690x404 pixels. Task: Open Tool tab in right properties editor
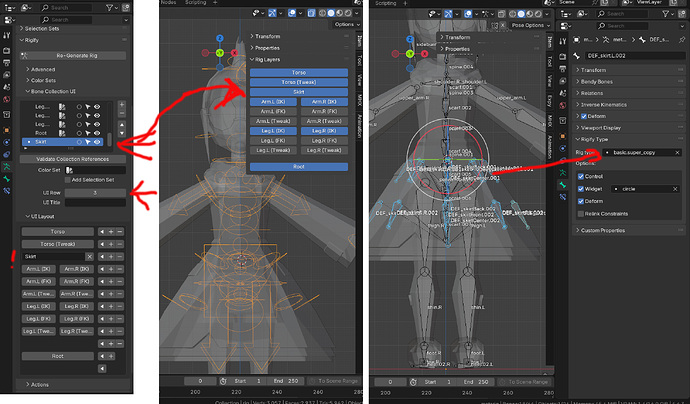[x=563, y=41]
